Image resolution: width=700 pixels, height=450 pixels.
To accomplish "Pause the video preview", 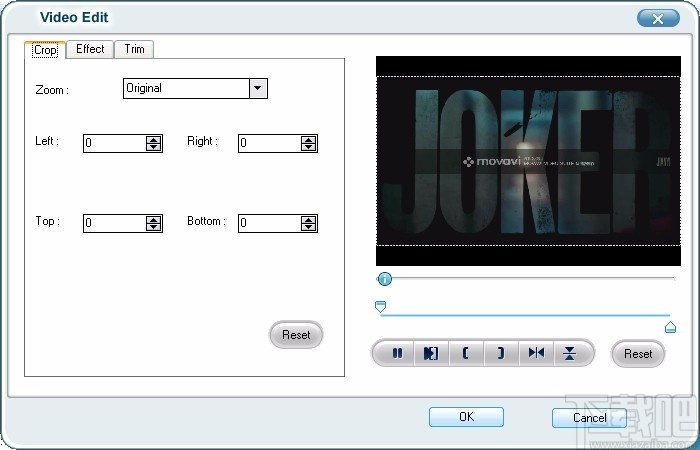I will (x=396, y=353).
